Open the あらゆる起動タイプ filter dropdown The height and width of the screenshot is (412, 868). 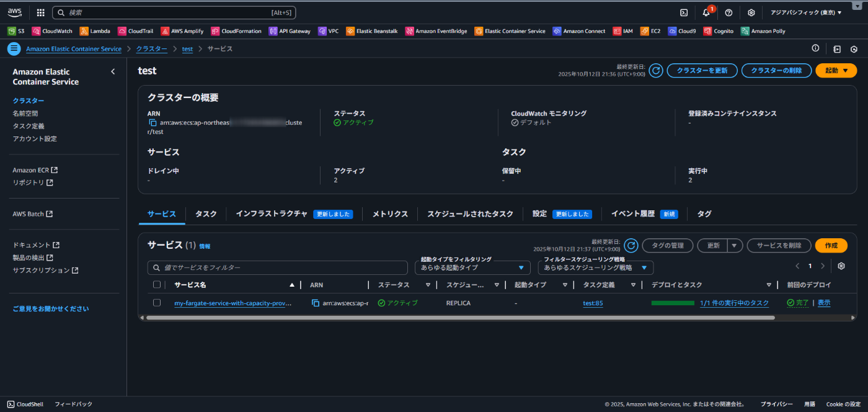pos(472,267)
